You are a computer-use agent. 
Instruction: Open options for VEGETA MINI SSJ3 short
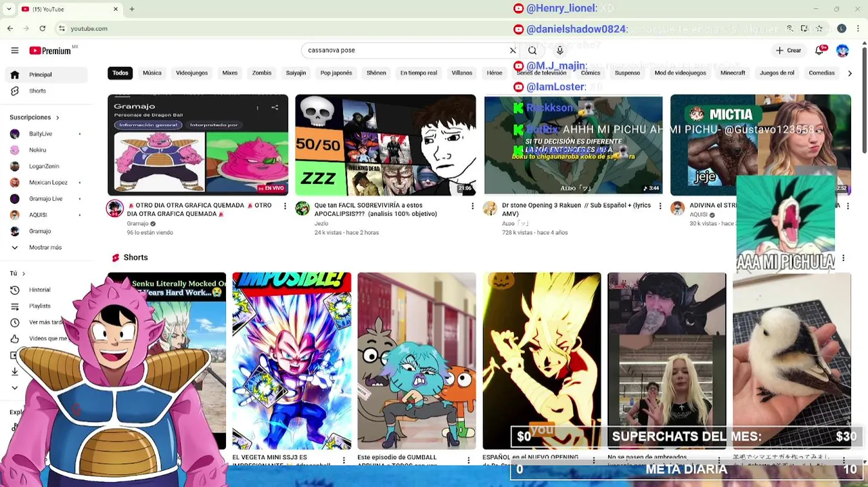point(344,460)
